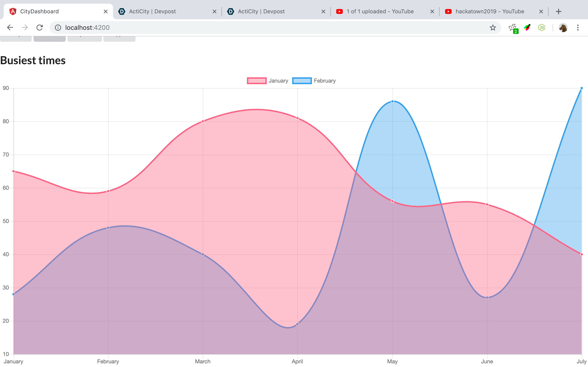Image resolution: width=588 pixels, height=367 pixels.
Task: Bookmark this page with the star icon
Action: [x=492, y=28]
